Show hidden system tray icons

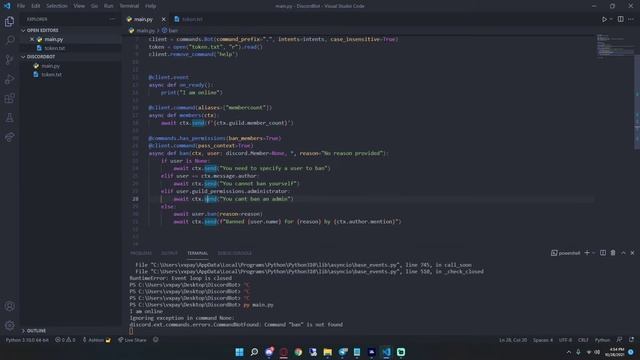[569, 352]
